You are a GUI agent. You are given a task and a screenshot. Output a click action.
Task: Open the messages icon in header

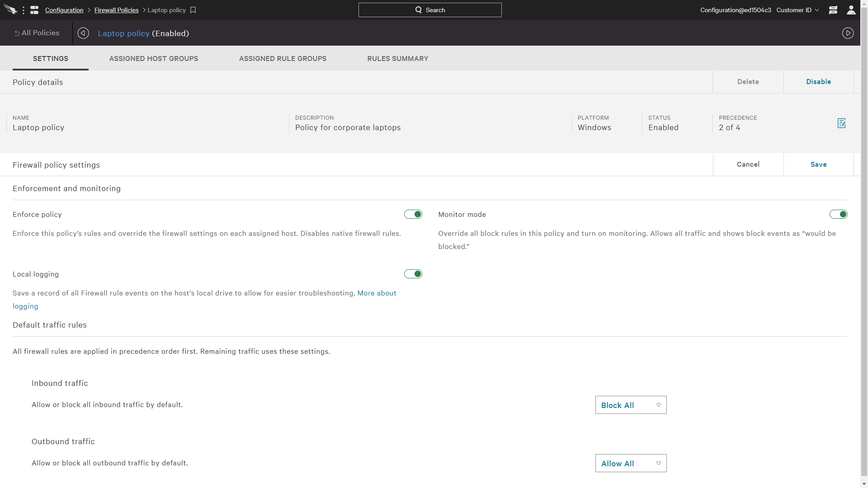(x=833, y=10)
